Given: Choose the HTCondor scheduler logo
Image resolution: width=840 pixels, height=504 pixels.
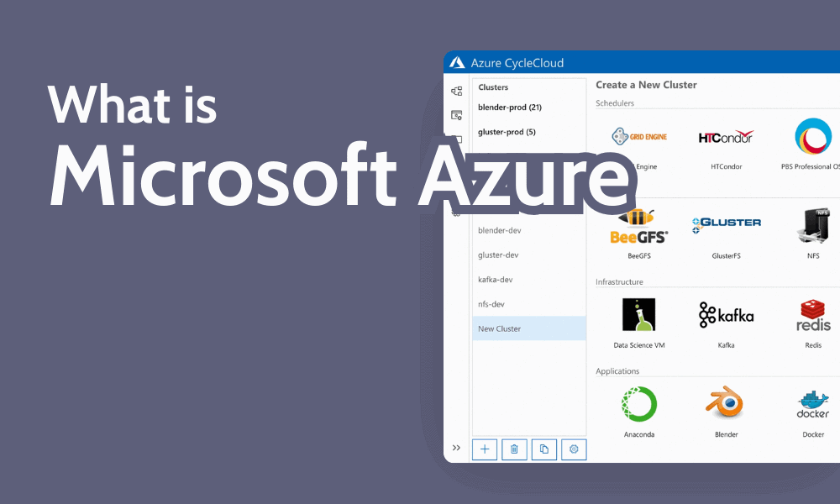Looking at the screenshot, I should click(x=726, y=137).
